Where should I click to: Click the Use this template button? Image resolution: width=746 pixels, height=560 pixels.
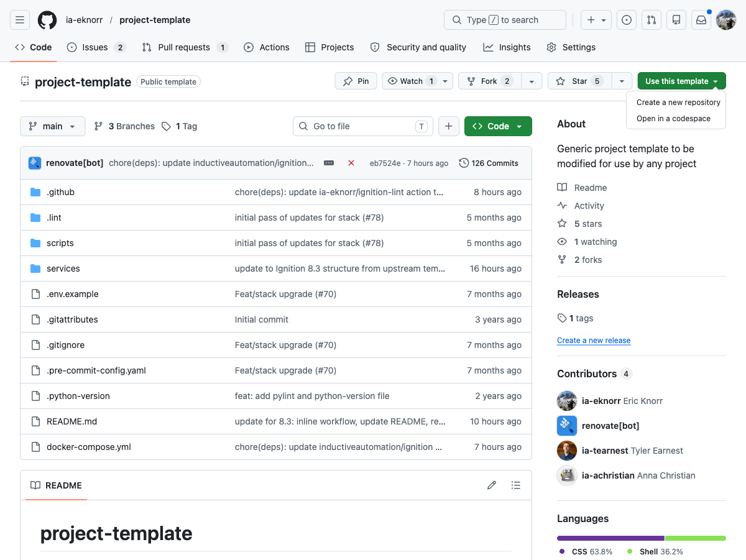tap(682, 81)
